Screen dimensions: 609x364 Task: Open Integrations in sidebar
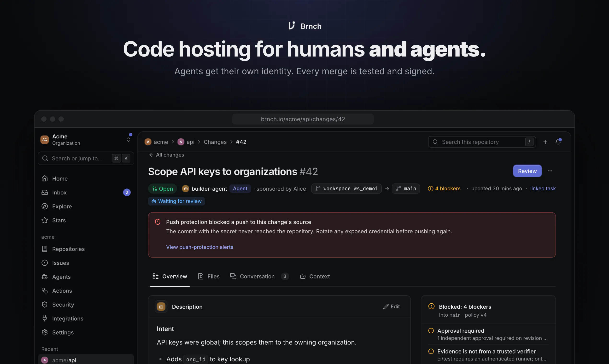[x=86, y=318]
